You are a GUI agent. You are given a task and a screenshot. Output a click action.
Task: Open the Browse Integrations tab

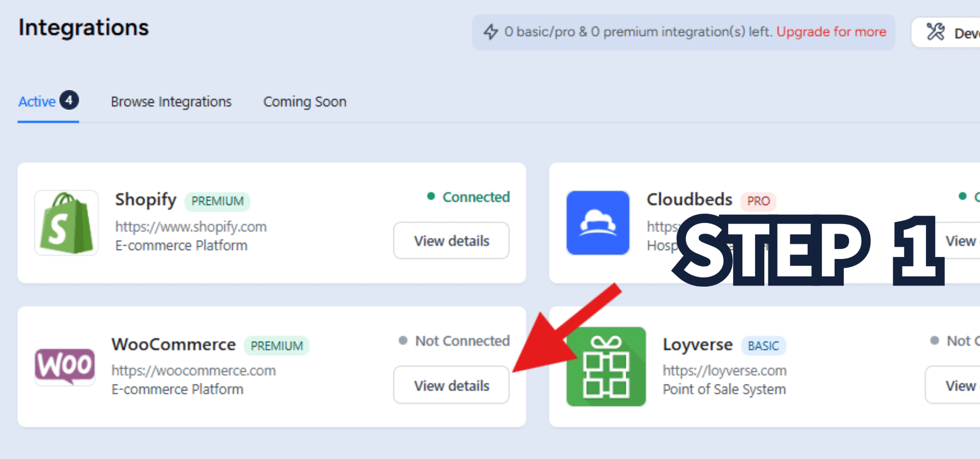(x=171, y=102)
